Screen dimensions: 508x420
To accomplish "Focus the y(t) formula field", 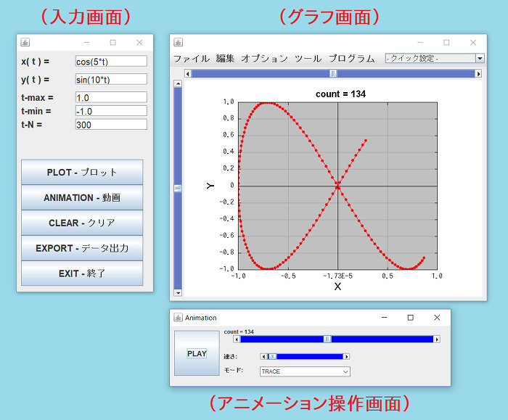I will click(x=111, y=79).
